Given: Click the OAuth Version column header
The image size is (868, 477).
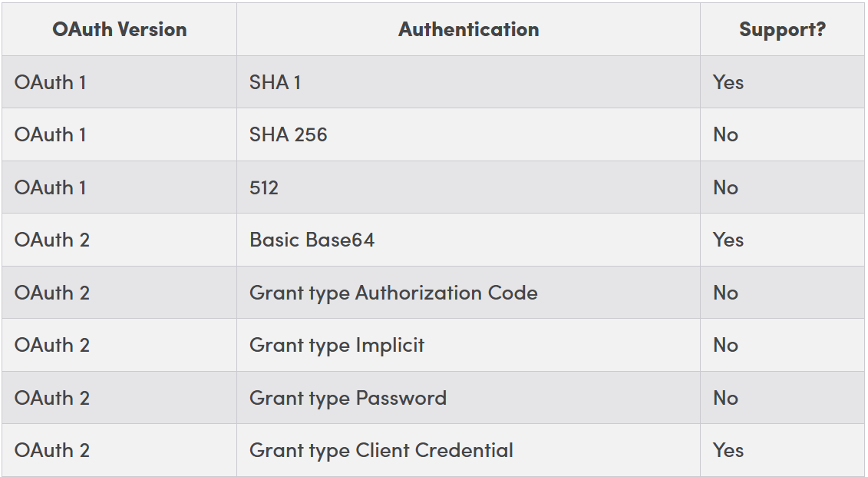Looking at the screenshot, I should tap(119, 29).
